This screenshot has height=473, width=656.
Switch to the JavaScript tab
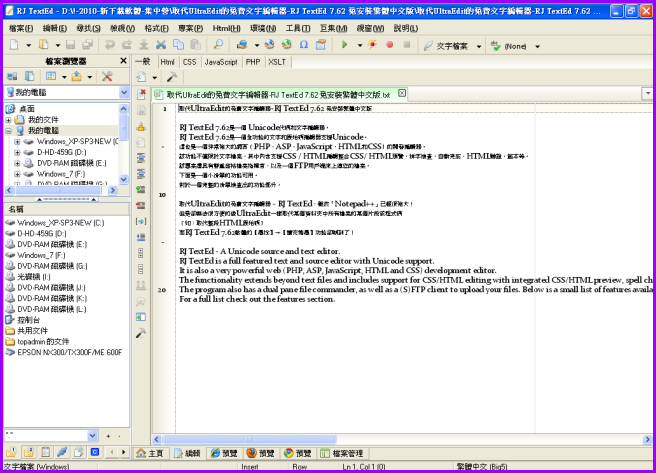(x=221, y=62)
